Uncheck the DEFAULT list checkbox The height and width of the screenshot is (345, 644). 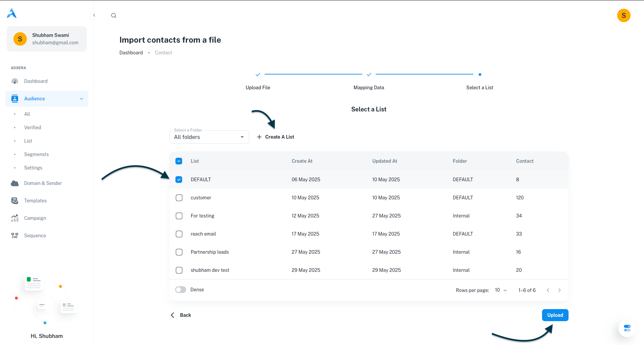click(x=179, y=180)
